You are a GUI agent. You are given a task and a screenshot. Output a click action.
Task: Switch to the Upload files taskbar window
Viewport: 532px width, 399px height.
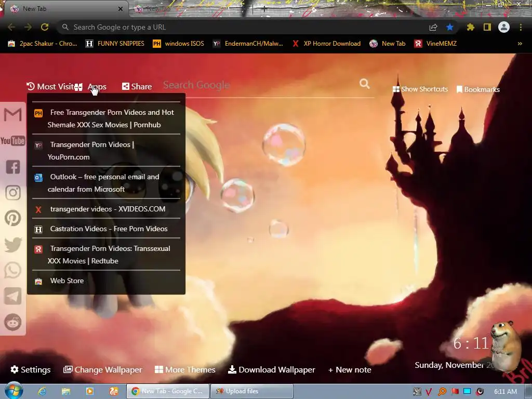coord(252,391)
